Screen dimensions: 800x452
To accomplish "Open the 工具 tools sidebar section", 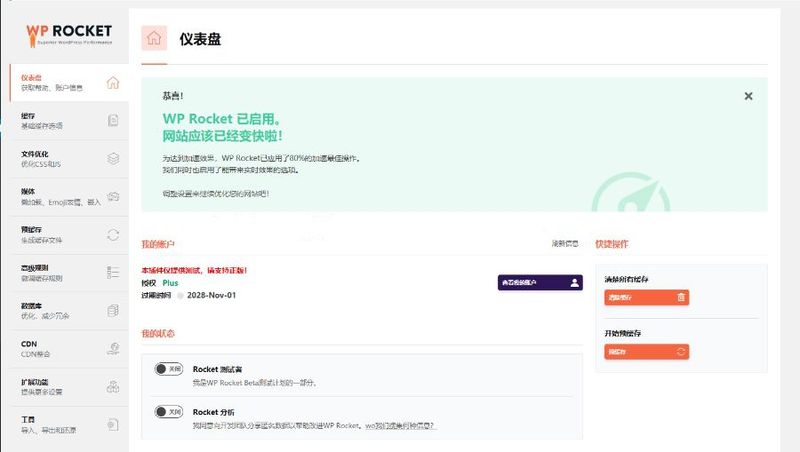I will tap(69, 425).
